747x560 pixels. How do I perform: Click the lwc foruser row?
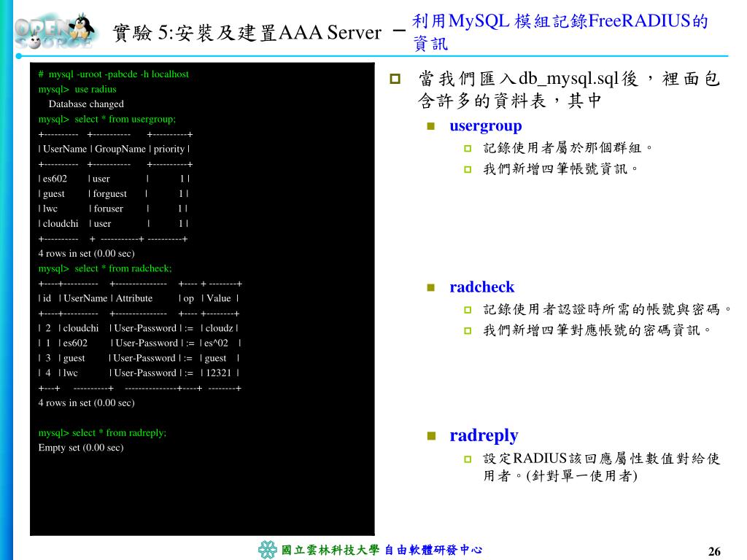pyautogui.click(x=113, y=209)
